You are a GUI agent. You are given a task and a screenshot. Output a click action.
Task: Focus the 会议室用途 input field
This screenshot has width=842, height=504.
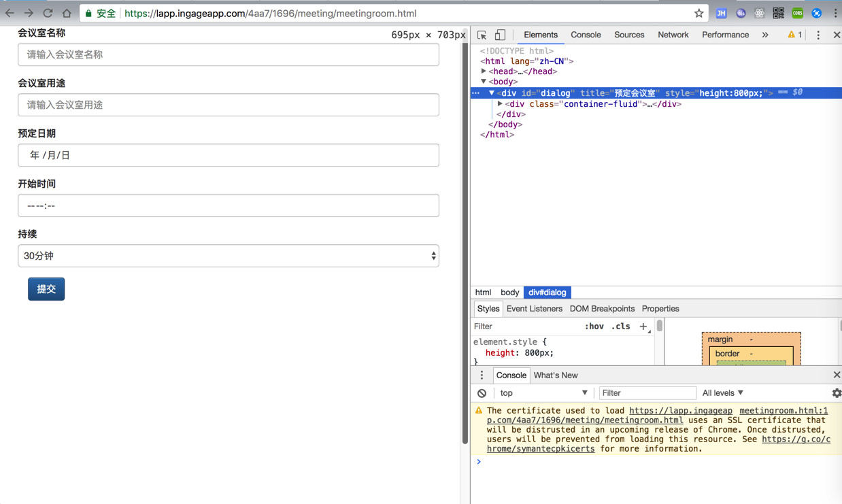pyautogui.click(x=229, y=105)
